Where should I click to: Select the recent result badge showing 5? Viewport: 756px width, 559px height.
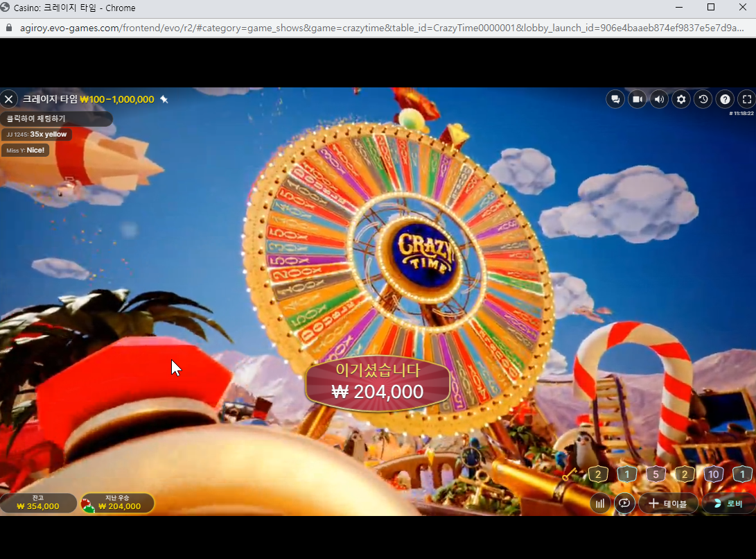pyautogui.click(x=656, y=474)
